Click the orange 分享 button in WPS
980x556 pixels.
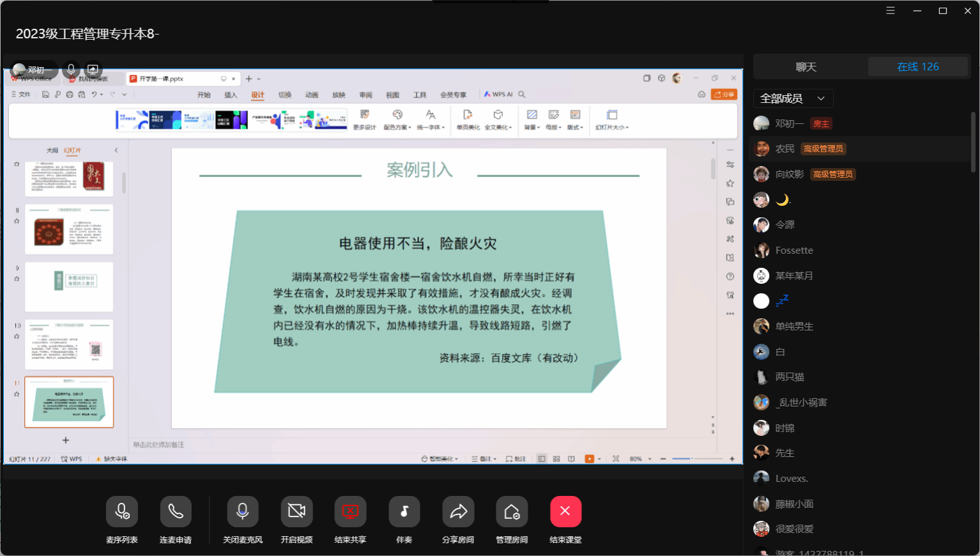(724, 95)
